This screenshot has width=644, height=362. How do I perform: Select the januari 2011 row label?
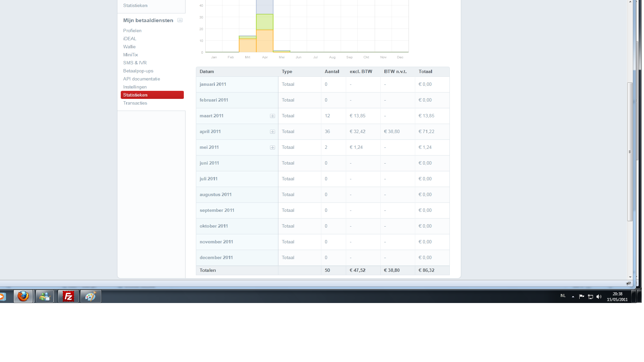[213, 84]
